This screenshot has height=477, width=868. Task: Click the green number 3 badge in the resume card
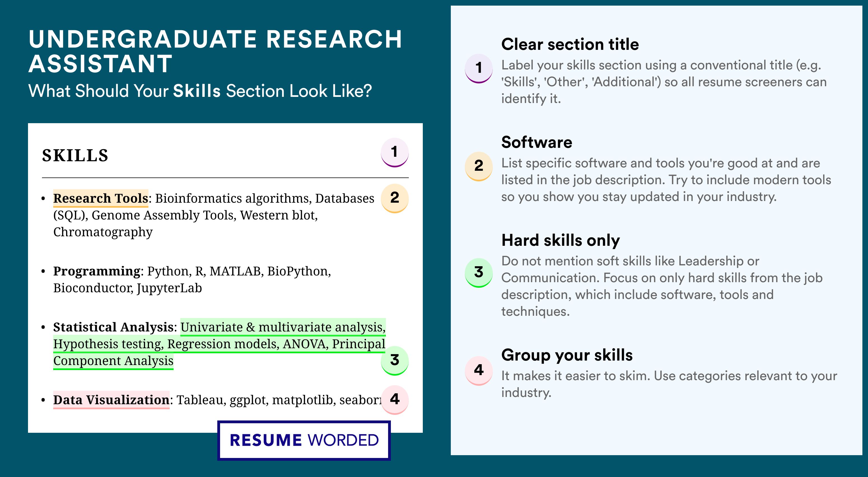click(395, 361)
